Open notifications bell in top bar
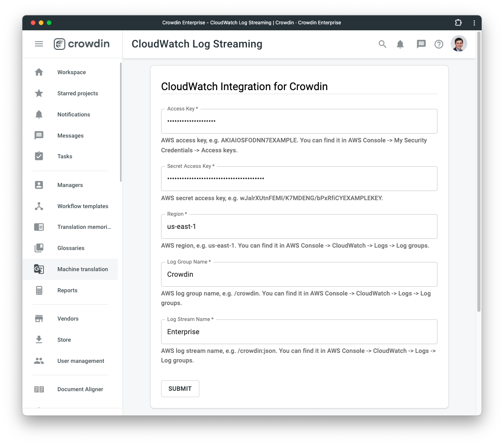This screenshot has width=504, height=445. tap(400, 44)
